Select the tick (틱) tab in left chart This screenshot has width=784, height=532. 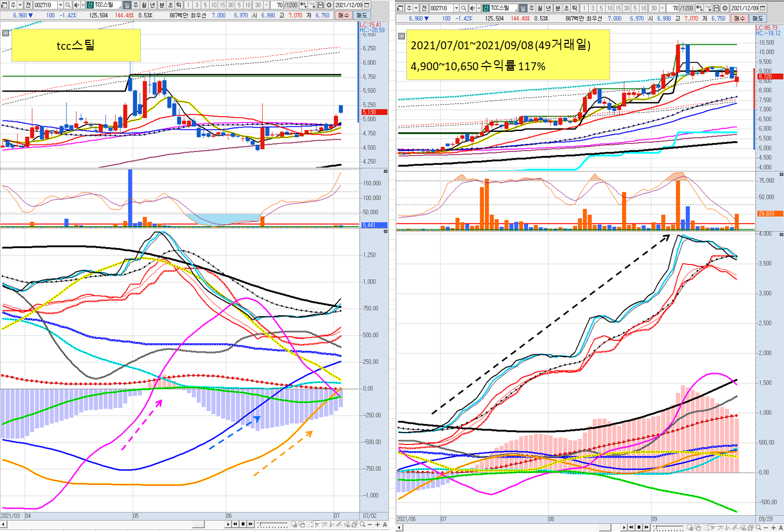click(x=179, y=5)
